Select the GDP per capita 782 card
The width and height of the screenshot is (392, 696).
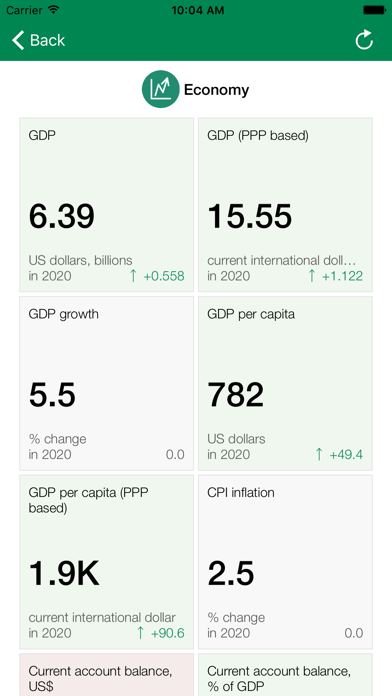click(x=285, y=384)
